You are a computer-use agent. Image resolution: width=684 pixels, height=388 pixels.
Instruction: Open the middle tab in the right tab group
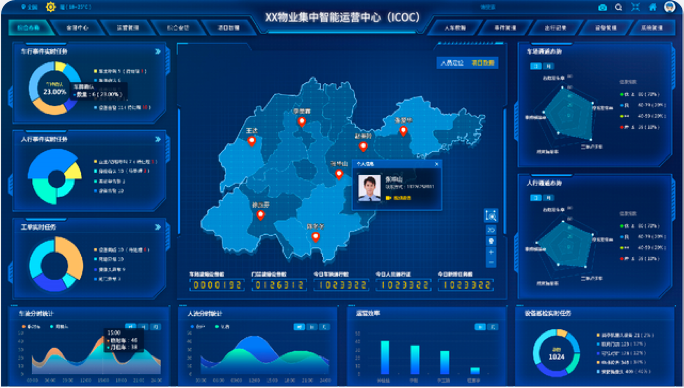(555, 27)
